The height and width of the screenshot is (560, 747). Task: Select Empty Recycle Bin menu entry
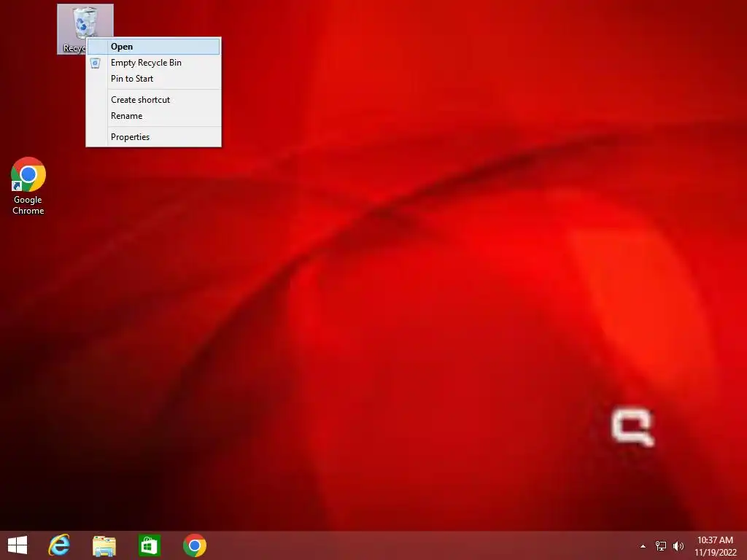tap(153, 63)
